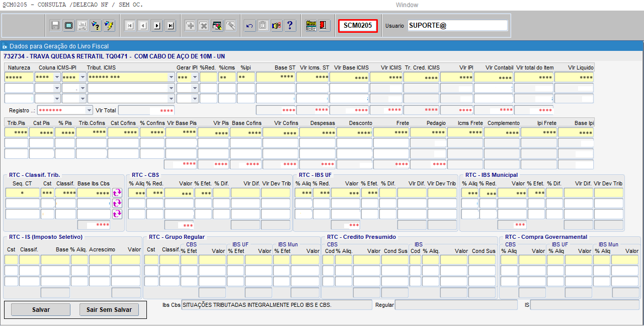Open help with the blue question mark icon
644x329 pixels.
(290, 26)
